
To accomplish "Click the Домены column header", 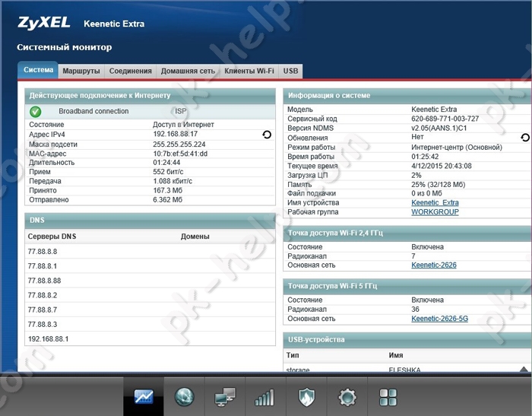I will point(195,237).
